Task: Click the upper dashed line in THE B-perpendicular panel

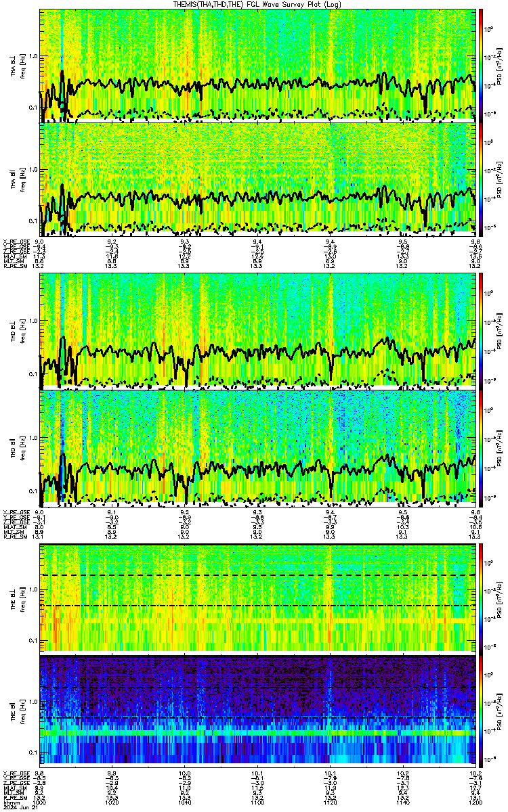Action: (258, 575)
